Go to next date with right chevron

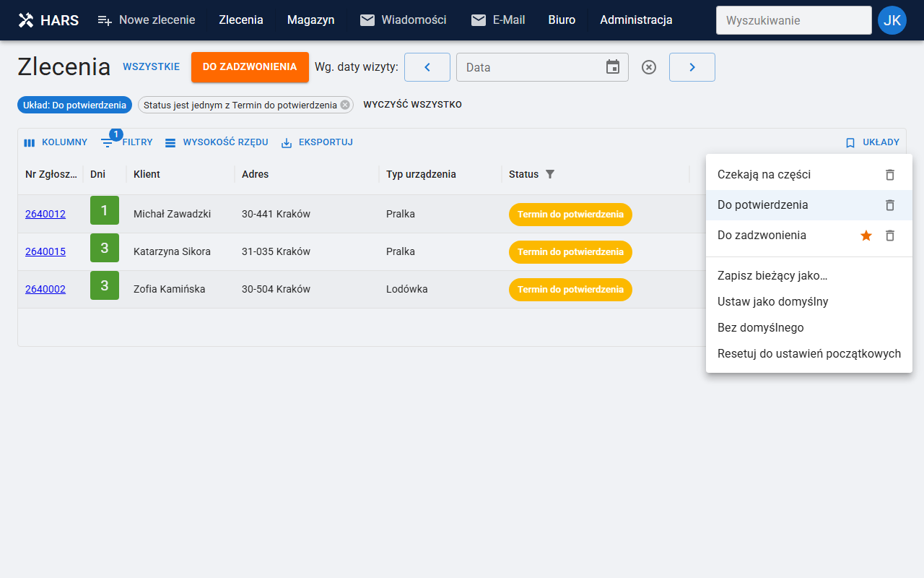tap(692, 67)
